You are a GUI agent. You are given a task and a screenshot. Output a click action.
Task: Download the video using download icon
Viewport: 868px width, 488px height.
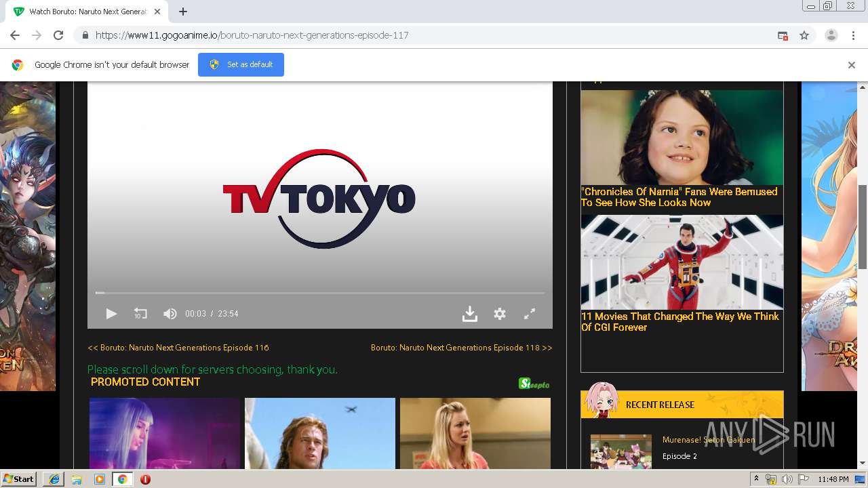point(469,314)
